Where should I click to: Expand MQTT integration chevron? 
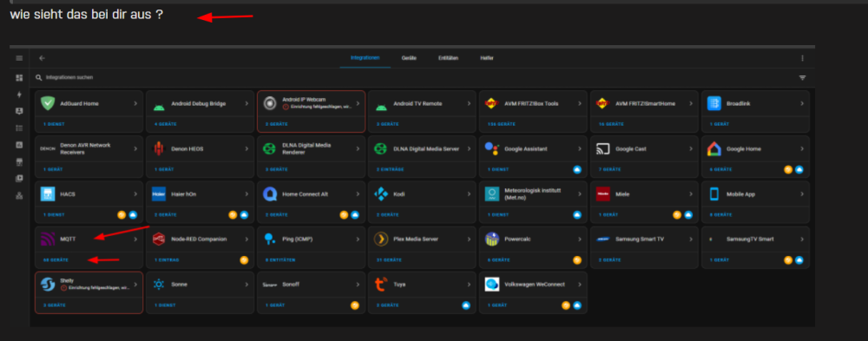click(135, 239)
